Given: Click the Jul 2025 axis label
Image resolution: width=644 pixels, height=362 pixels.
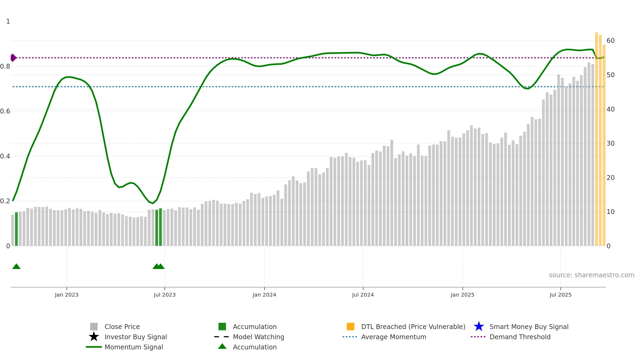Looking at the screenshot, I should [561, 295].
